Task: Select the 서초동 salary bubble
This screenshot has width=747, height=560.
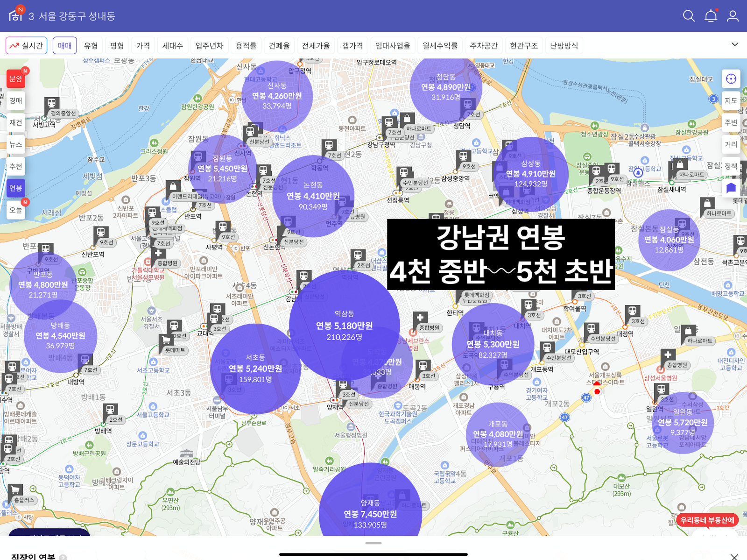Action: point(255,369)
